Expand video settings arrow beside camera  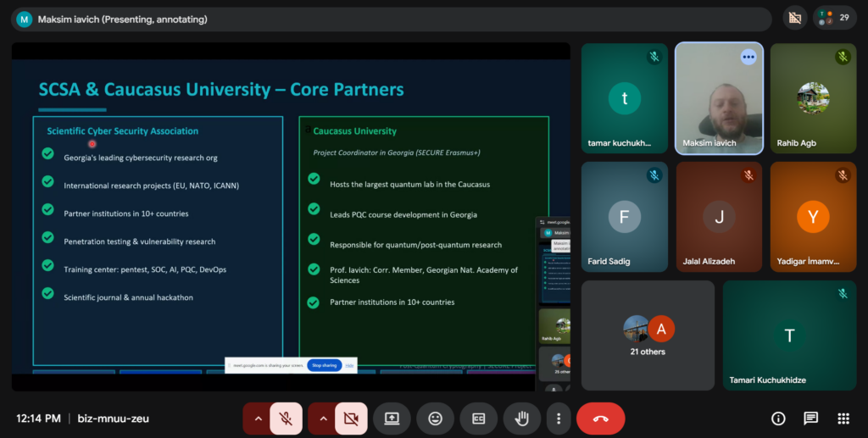coord(323,419)
